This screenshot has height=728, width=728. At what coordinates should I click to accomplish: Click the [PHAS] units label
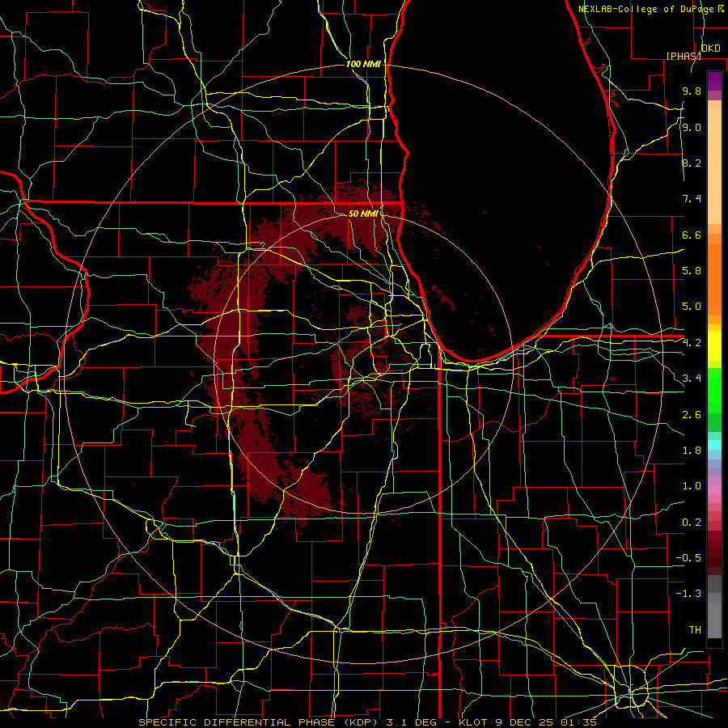point(684,56)
